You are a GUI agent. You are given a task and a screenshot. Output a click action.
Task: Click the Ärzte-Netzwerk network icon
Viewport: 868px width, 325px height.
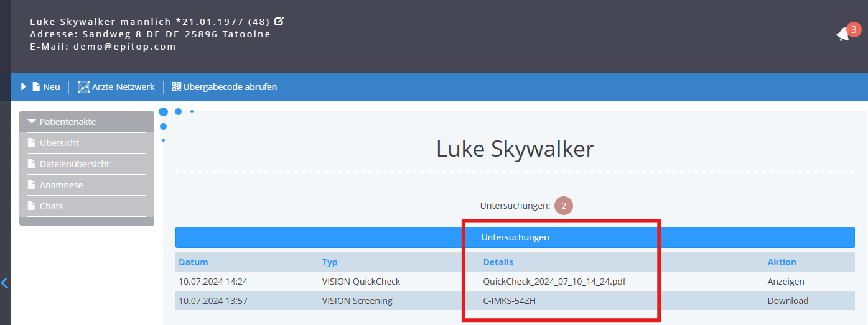(x=83, y=87)
